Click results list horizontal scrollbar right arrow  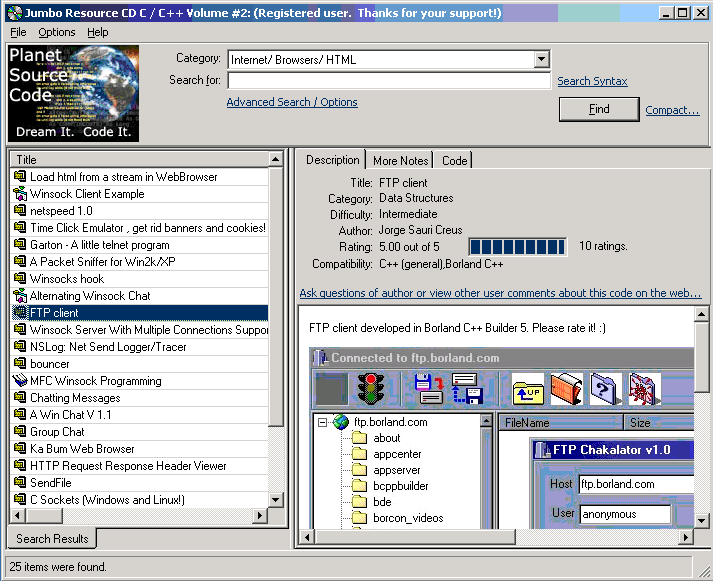point(260,516)
